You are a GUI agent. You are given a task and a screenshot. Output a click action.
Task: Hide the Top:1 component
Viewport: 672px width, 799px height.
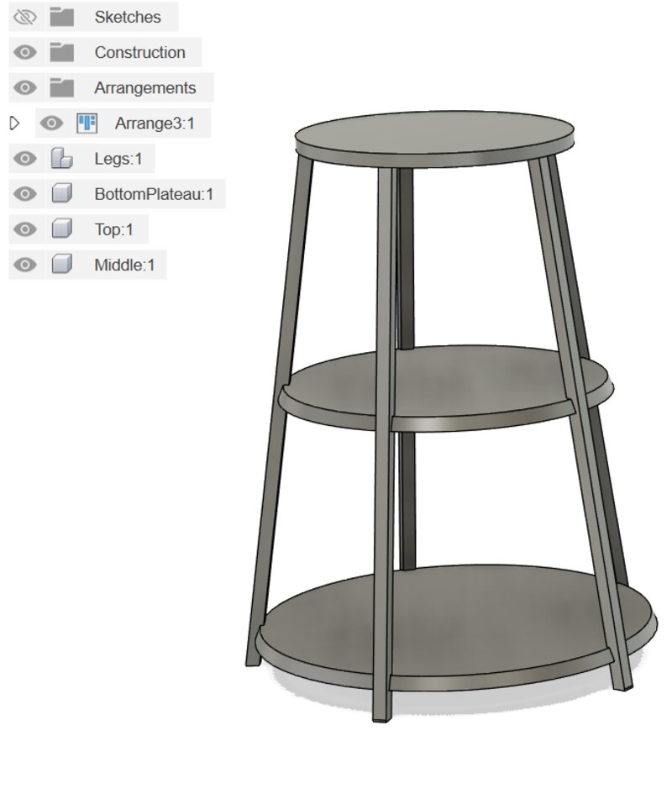[25, 229]
